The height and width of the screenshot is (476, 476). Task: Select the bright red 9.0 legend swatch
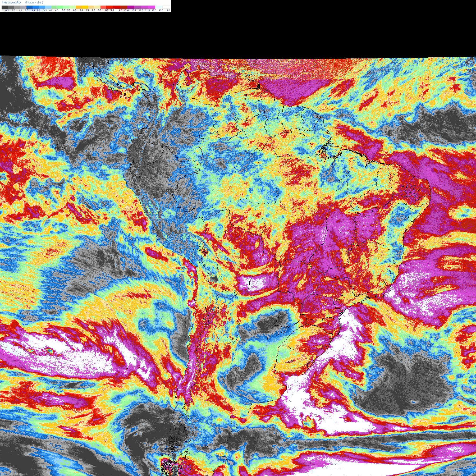pyautogui.click(x=110, y=7)
